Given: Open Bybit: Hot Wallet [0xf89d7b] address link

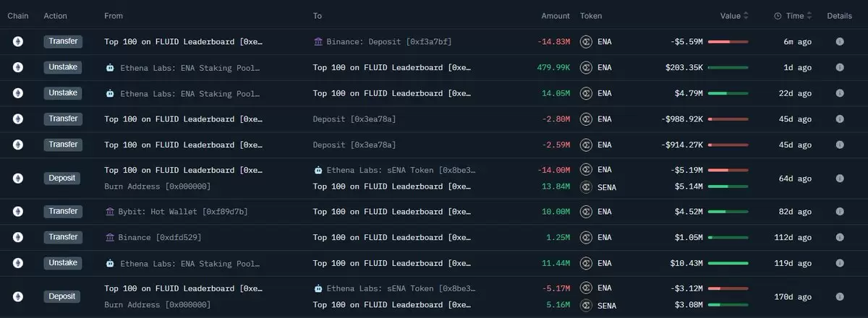Looking at the screenshot, I should click(x=183, y=212).
